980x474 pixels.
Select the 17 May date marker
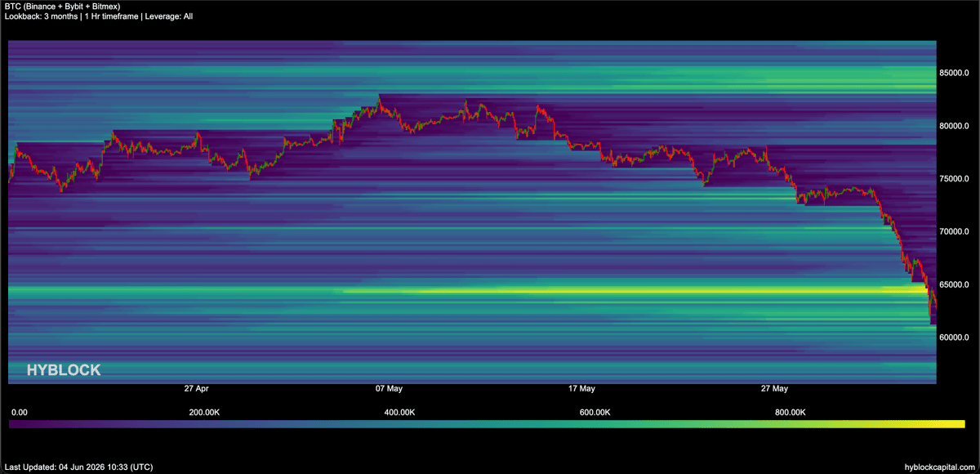coord(581,389)
